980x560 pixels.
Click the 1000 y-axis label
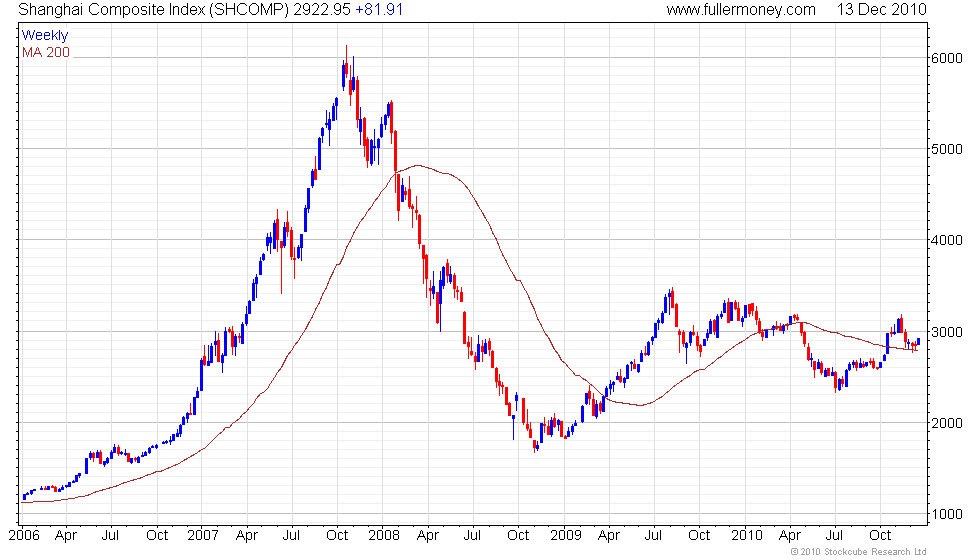947,514
